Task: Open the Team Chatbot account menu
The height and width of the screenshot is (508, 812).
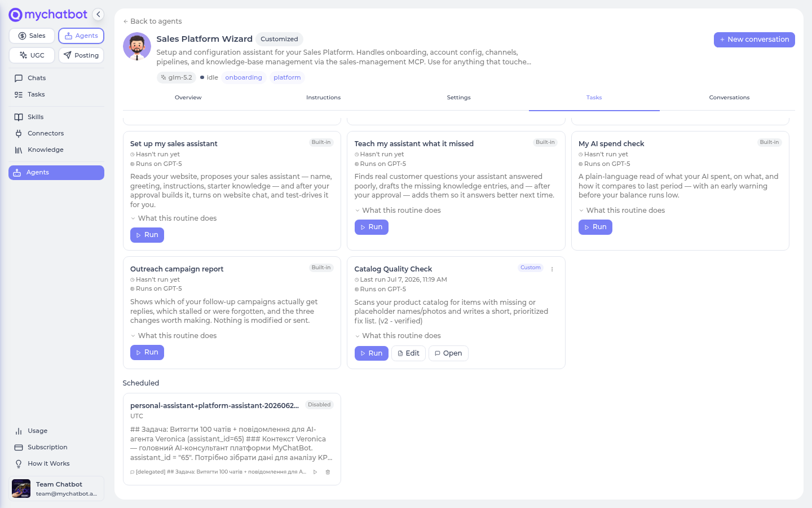Action: point(56,488)
